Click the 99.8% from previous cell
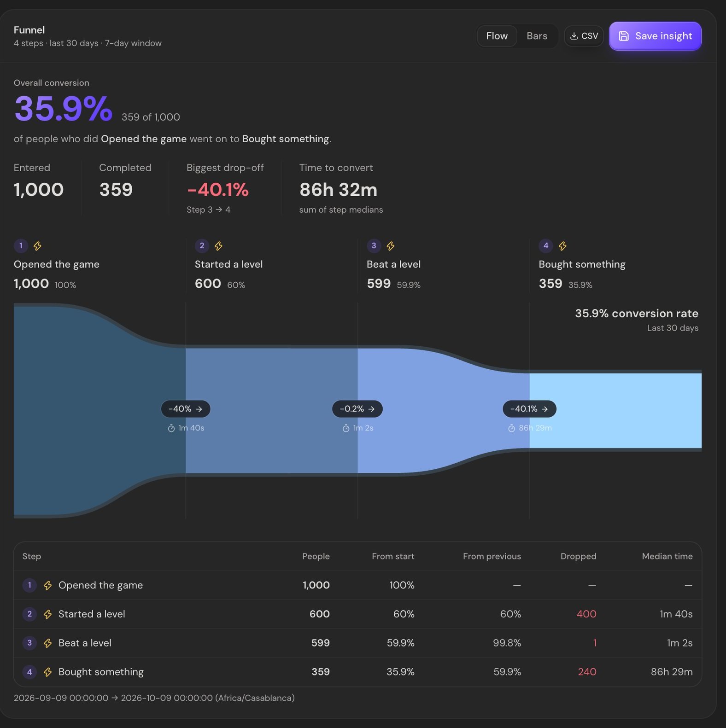 507,643
